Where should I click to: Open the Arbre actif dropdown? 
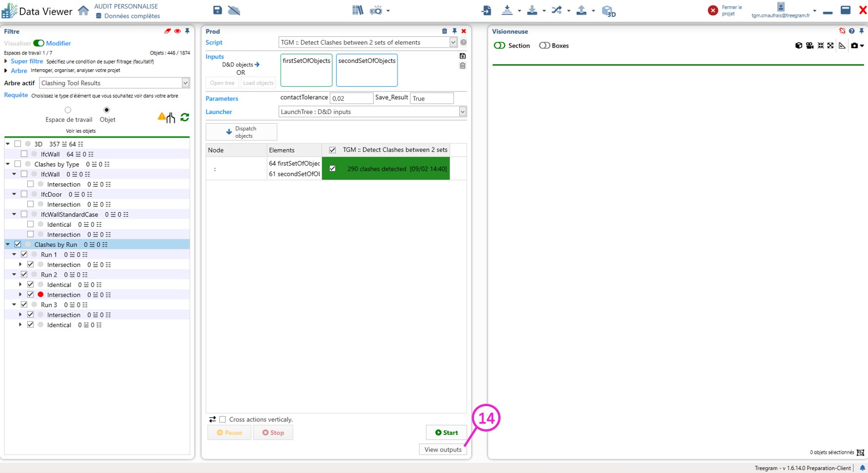(185, 83)
